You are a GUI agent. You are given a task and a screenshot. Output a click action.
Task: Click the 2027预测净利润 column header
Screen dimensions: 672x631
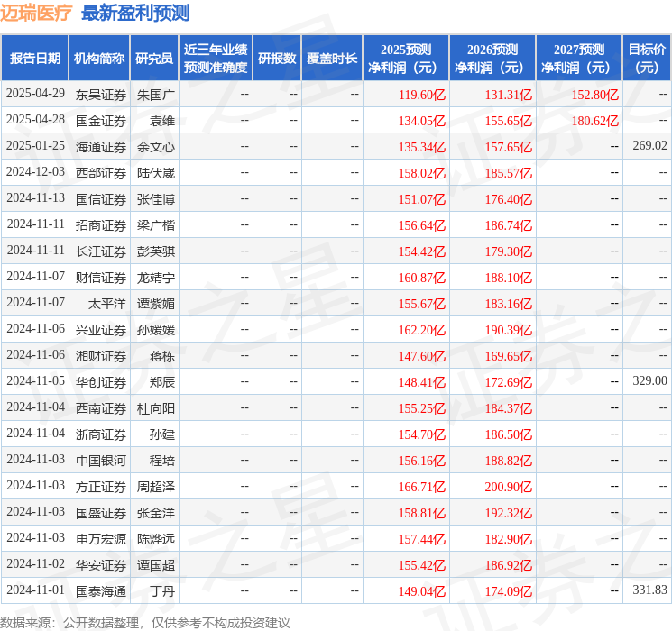(x=579, y=58)
